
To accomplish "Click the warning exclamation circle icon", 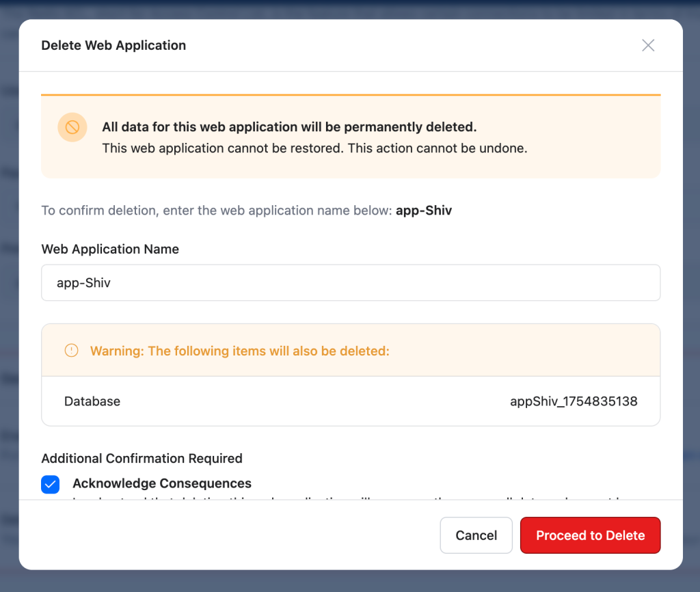I will click(x=71, y=351).
